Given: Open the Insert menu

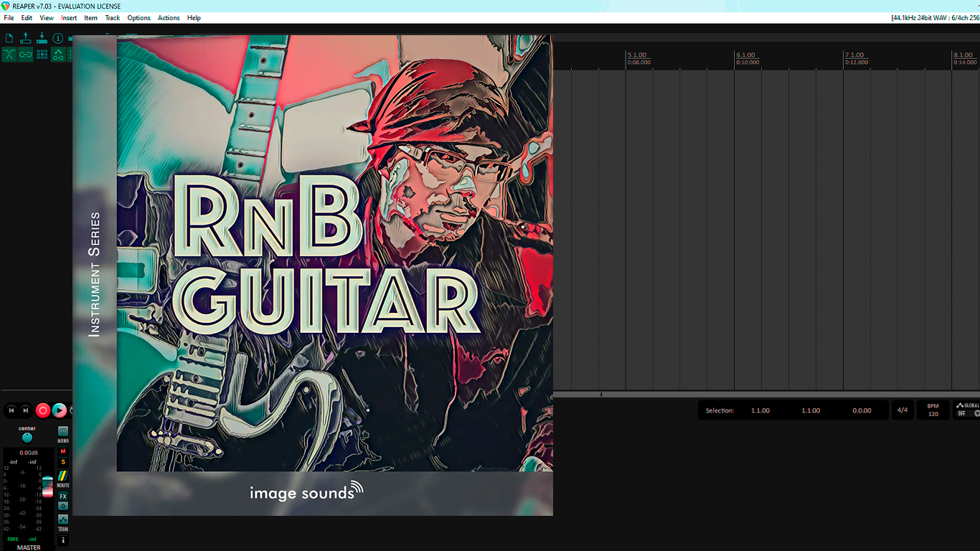Looking at the screenshot, I should (x=69, y=18).
